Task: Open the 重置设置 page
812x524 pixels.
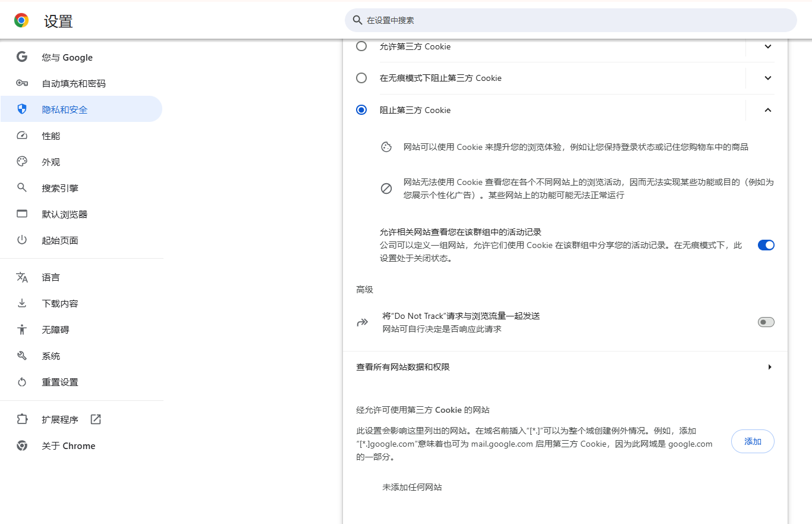Action: coord(81,382)
